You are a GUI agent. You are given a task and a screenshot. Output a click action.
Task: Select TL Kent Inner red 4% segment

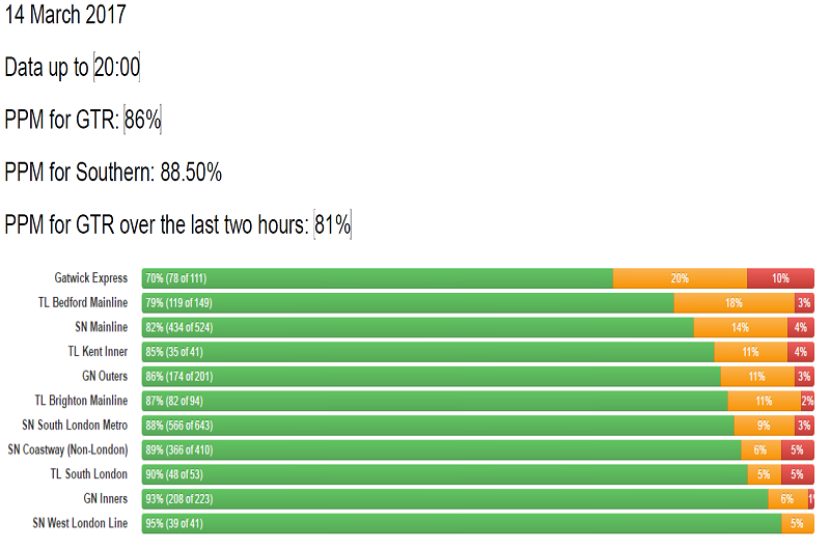800,352
